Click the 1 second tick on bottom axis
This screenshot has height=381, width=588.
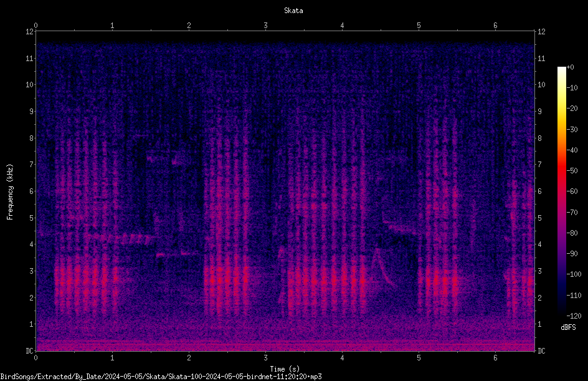[112, 358]
